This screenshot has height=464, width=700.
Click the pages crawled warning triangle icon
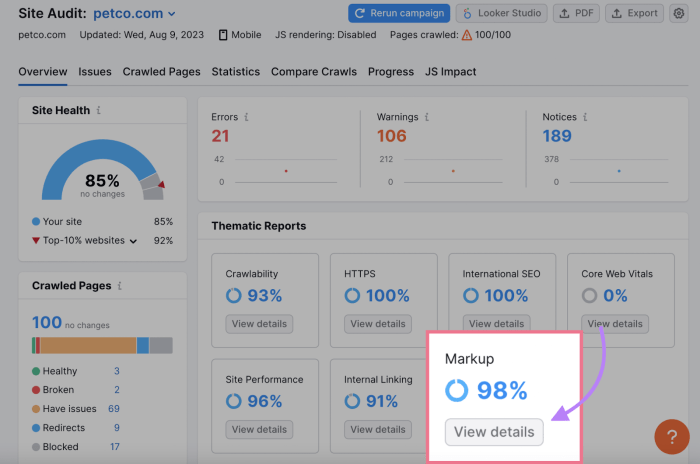pos(467,35)
